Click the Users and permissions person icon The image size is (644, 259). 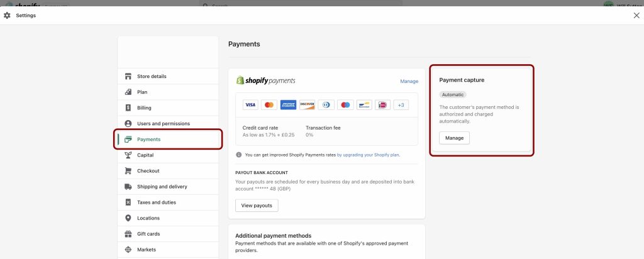(x=128, y=124)
